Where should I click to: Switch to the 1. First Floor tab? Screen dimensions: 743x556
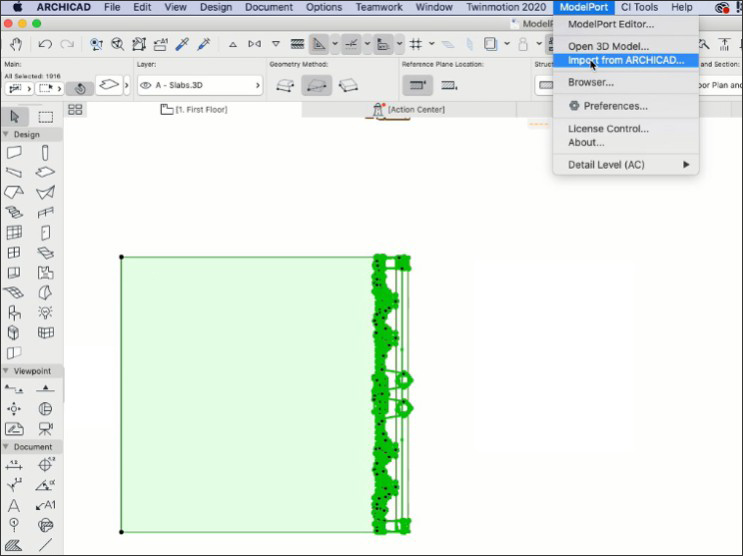(194, 109)
